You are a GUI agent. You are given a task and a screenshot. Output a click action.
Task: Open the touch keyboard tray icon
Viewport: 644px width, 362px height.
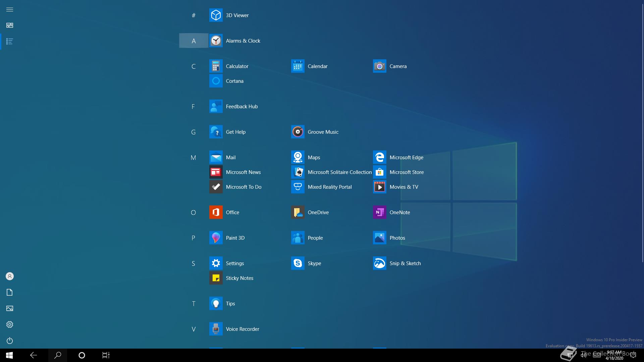pos(597,355)
